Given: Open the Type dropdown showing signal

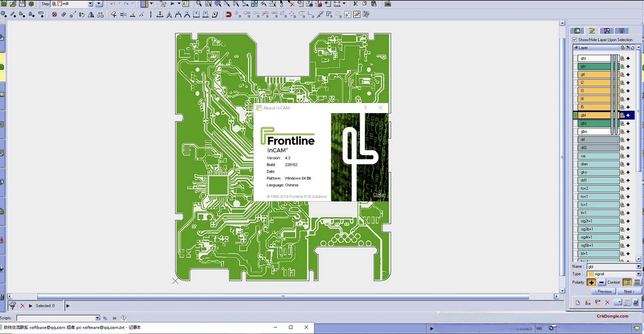Looking at the screenshot, I should tap(638, 274).
